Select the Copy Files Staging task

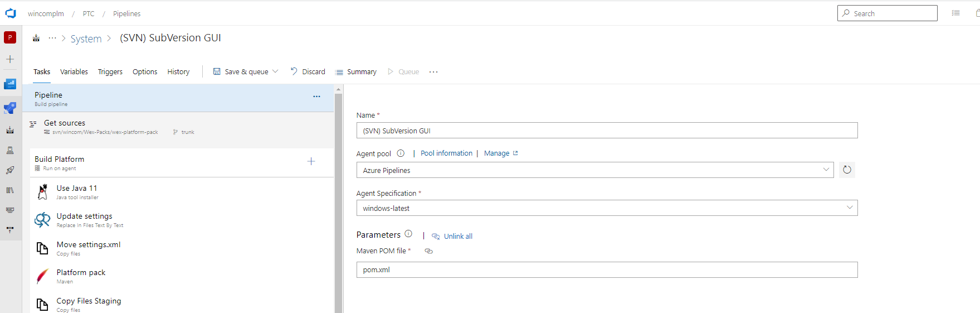[x=182, y=302]
